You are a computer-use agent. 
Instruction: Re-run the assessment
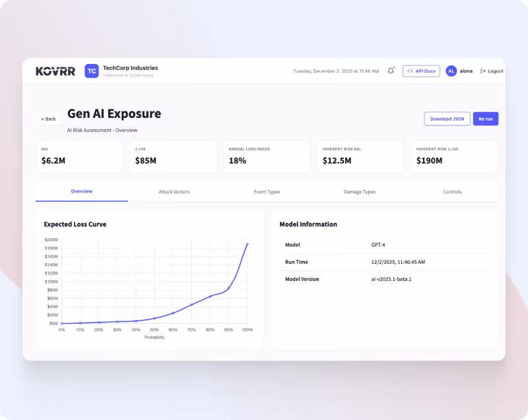tap(486, 119)
